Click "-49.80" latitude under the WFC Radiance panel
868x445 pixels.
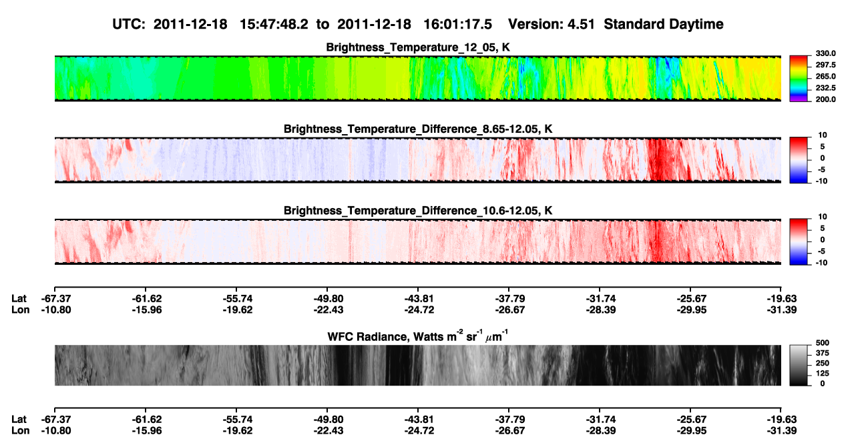coord(327,419)
